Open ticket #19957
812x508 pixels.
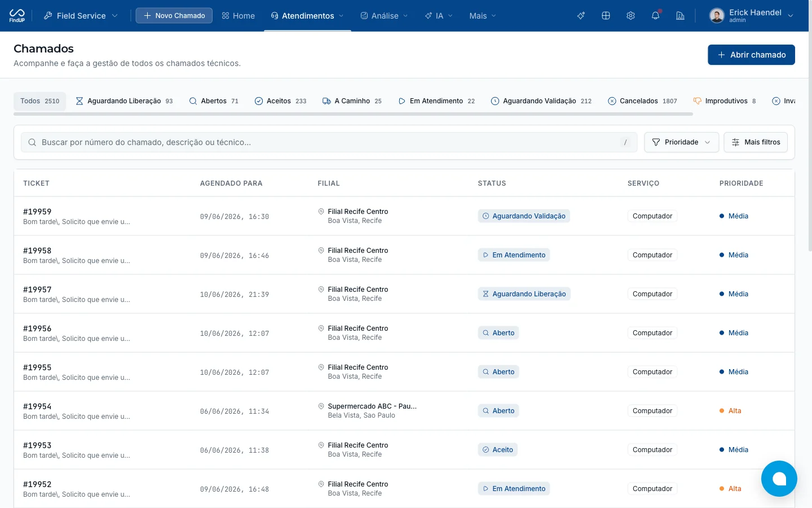(x=37, y=290)
